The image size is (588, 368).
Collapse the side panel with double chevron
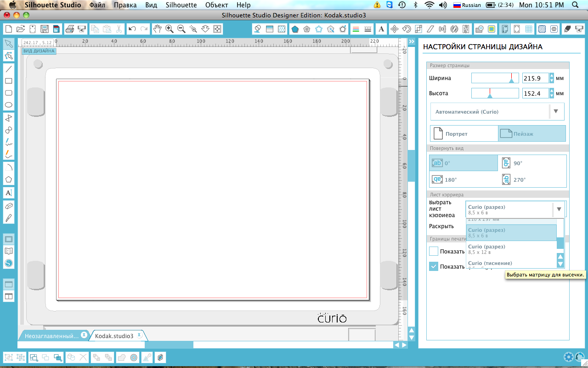click(412, 41)
